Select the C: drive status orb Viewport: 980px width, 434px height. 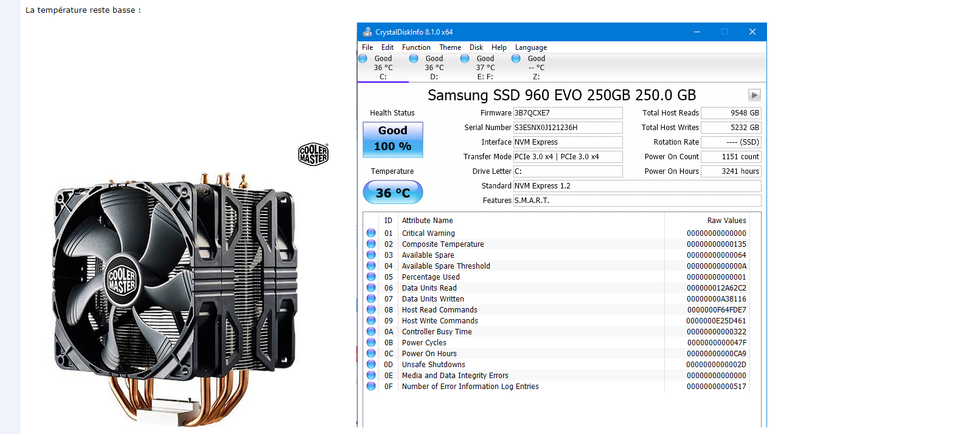tap(363, 59)
